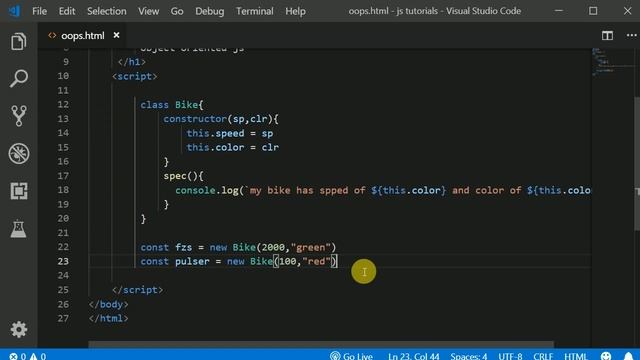Minimize the VS Code window
The image size is (640, 360).
pos(559,11)
